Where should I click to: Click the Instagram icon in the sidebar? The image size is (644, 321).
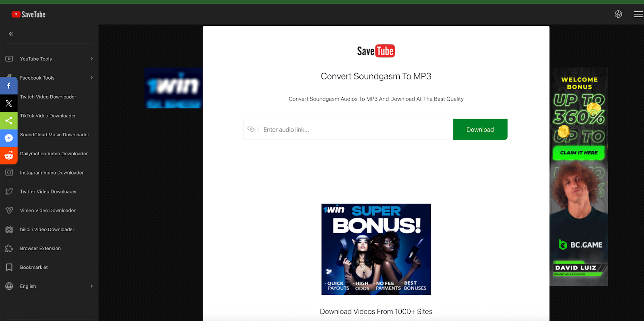(9, 173)
